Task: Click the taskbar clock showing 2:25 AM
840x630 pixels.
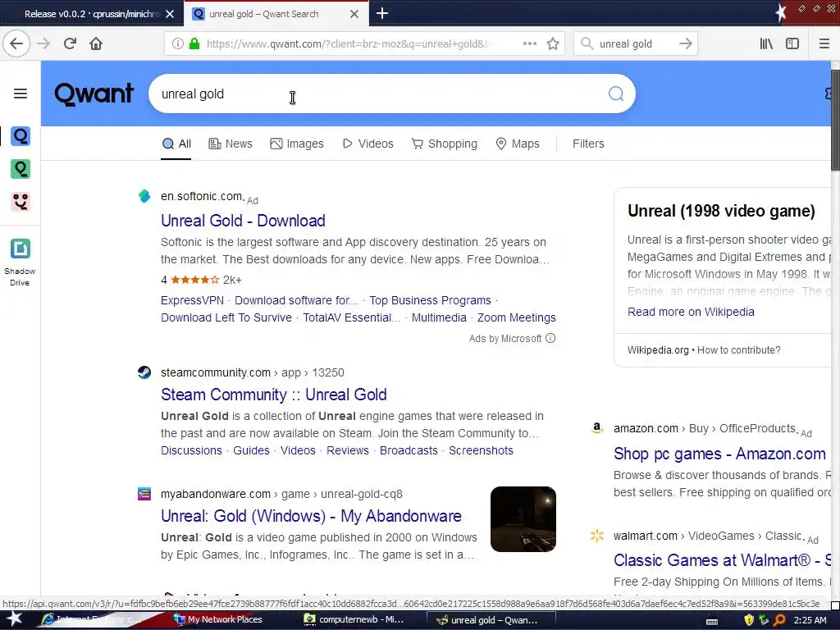Action: (x=810, y=620)
